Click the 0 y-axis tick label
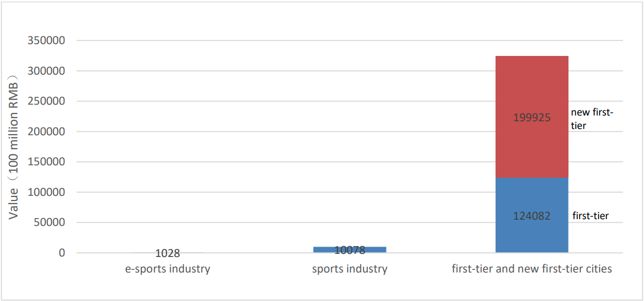644x301 pixels. click(62, 253)
